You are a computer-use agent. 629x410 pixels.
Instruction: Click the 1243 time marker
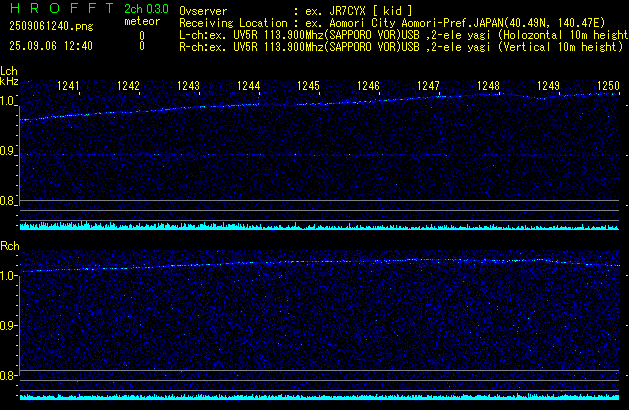[188, 86]
